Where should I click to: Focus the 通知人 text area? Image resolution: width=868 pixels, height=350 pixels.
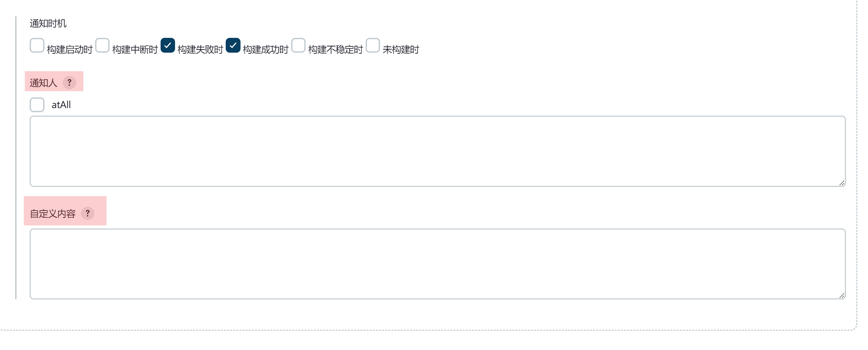point(438,151)
